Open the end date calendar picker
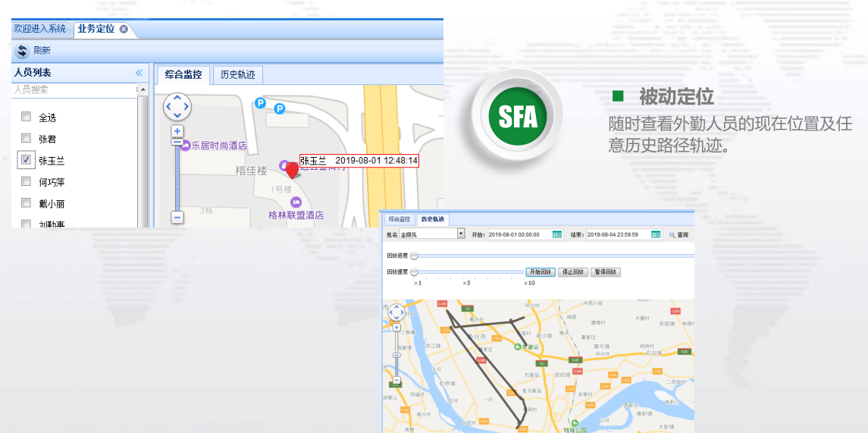Viewport: 868px width, 433px height. [x=656, y=234]
